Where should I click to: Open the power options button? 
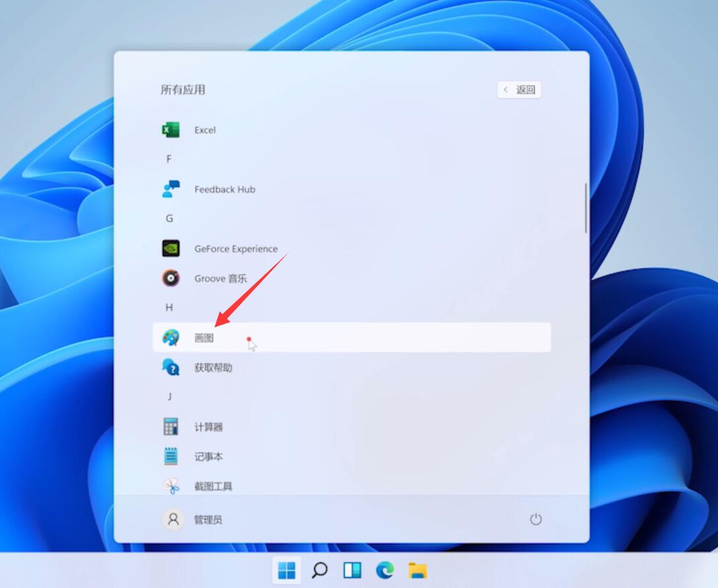[535, 519]
